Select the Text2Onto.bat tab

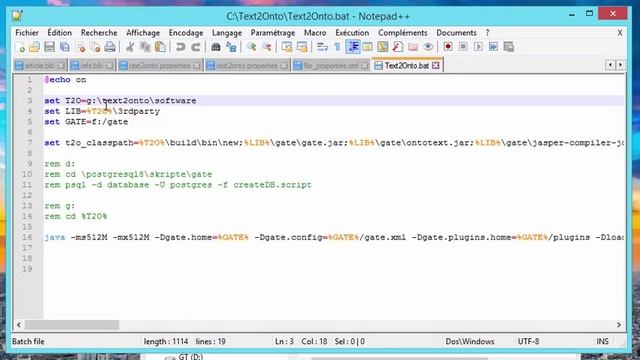407,65
